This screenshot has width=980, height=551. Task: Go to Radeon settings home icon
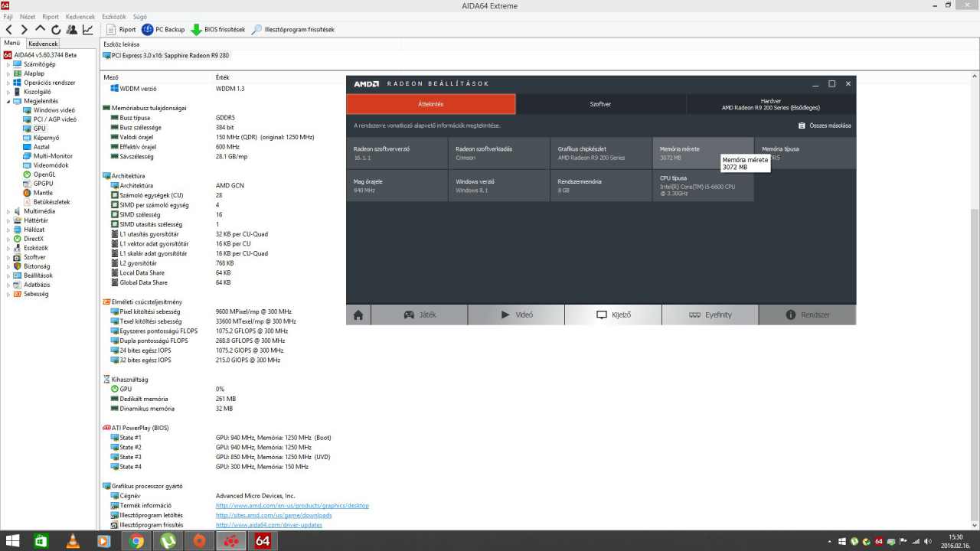point(358,315)
